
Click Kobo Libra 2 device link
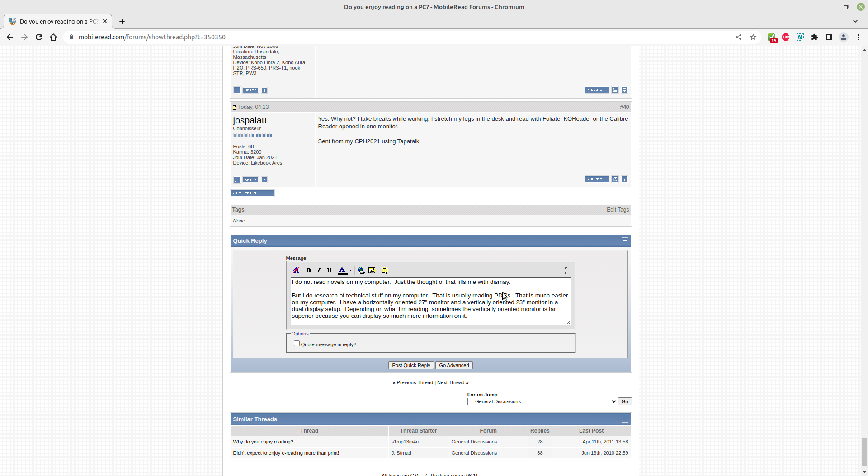[x=265, y=62]
